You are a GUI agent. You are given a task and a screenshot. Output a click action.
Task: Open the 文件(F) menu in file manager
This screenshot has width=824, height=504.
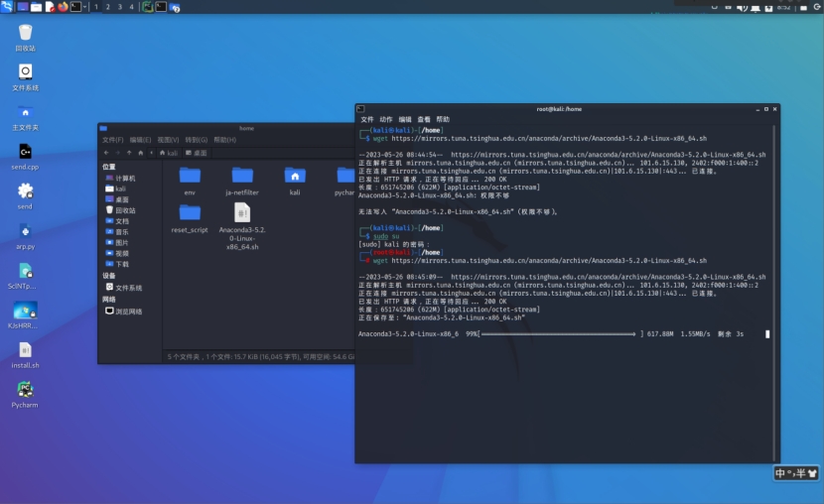click(112, 140)
